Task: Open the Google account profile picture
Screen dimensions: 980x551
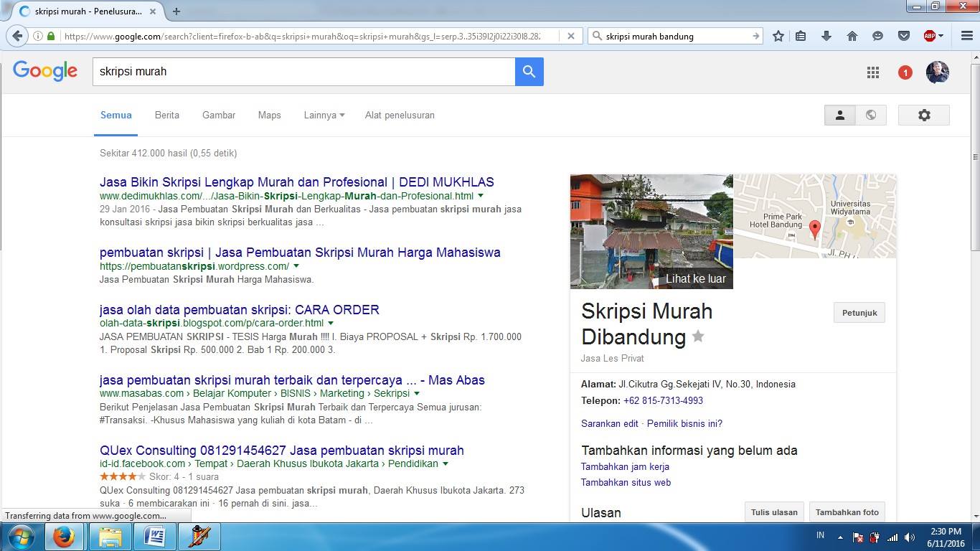Action: point(938,72)
